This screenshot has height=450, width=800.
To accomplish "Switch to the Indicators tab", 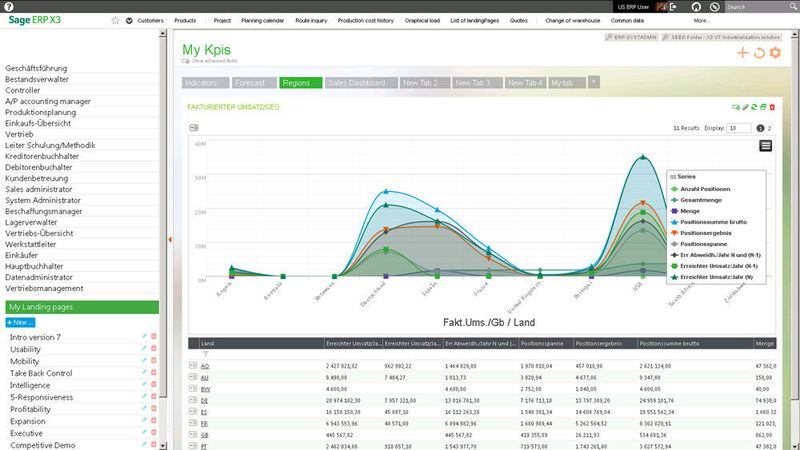I will 205,83.
